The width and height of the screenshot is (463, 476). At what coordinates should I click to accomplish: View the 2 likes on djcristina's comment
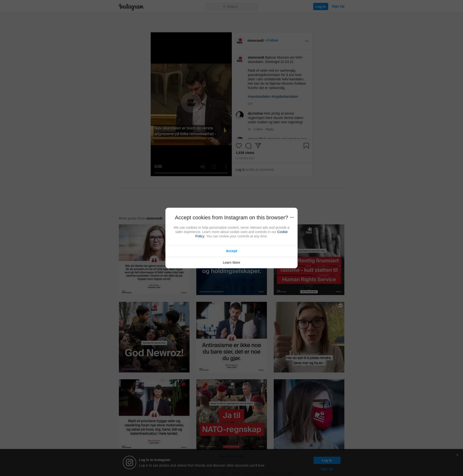[x=258, y=129]
